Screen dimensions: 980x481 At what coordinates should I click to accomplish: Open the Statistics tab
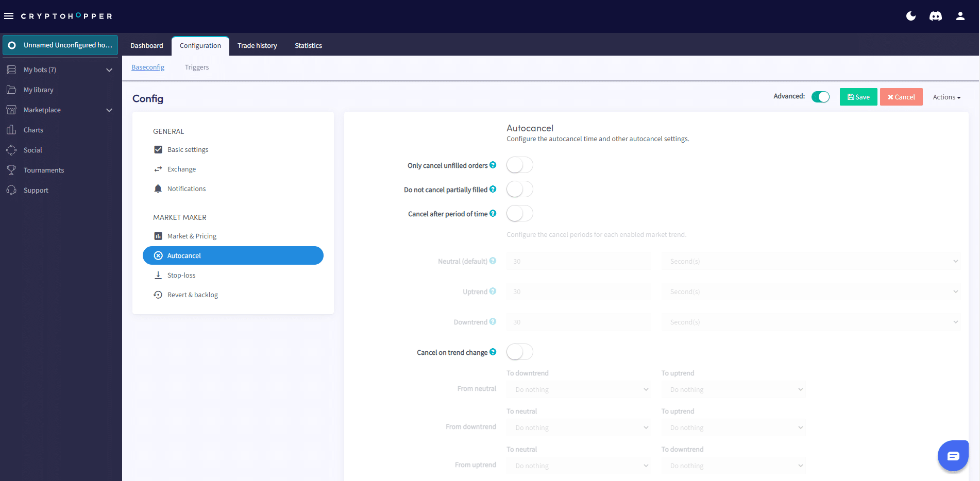point(308,45)
